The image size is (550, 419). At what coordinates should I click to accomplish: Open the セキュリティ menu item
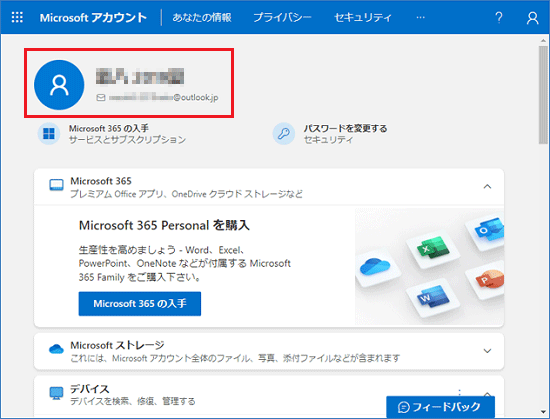[363, 18]
